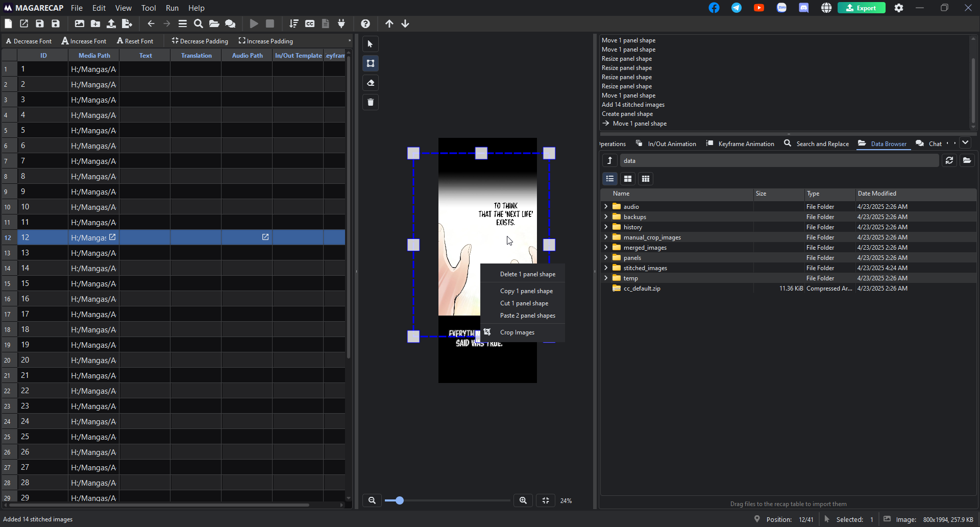
Task: Select the panel shape rectangle tool
Action: pos(371,63)
